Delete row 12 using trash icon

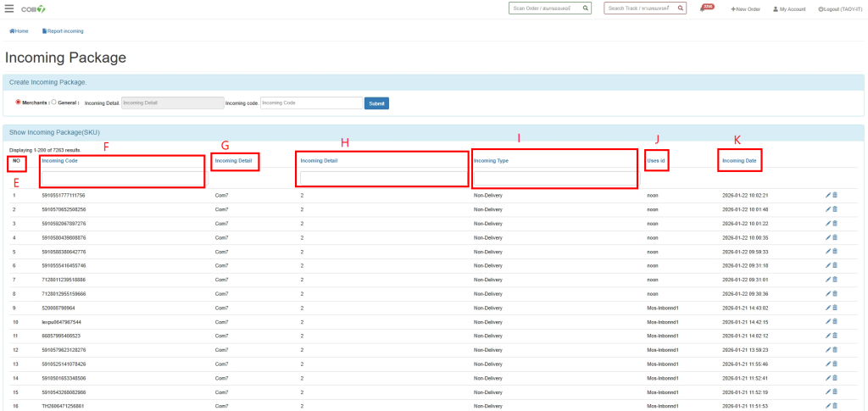click(835, 348)
